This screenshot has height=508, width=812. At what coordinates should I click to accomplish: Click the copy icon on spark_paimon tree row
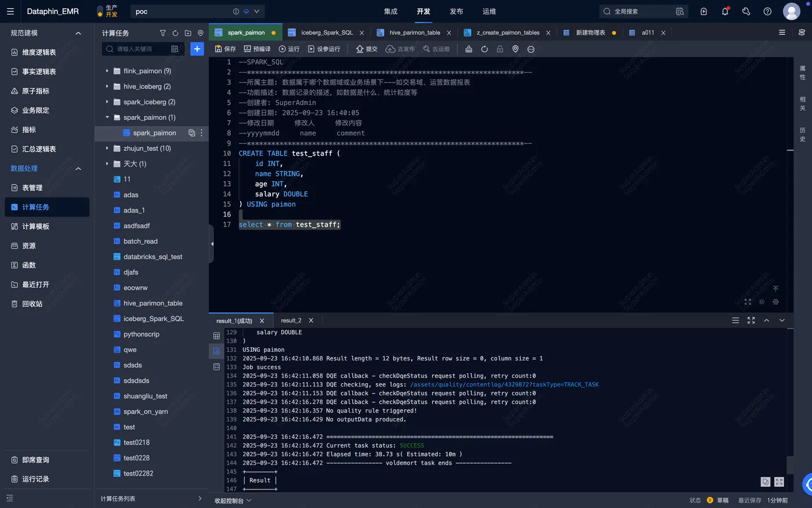191,133
